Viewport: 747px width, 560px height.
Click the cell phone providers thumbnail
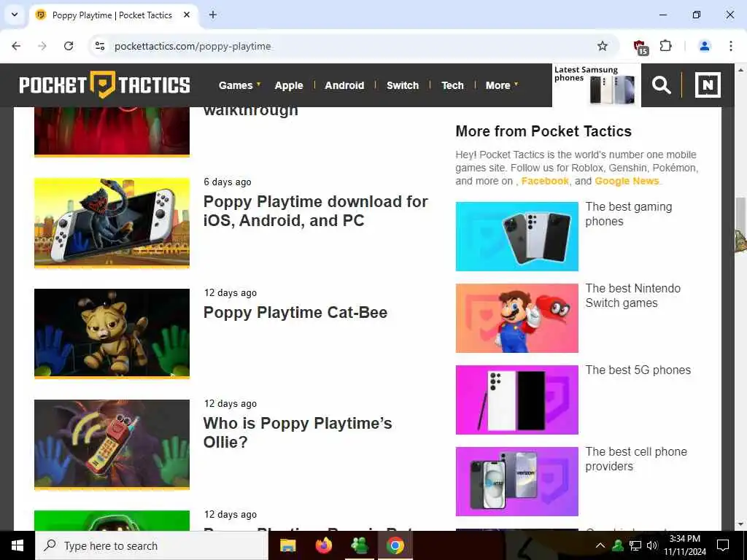pyautogui.click(x=517, y=481)
